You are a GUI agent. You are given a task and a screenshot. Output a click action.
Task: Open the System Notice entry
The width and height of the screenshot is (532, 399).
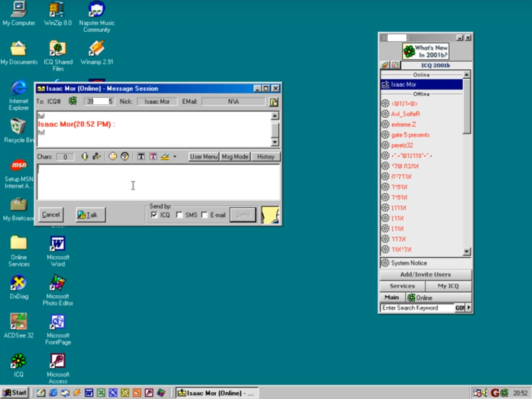click(426, 263)
